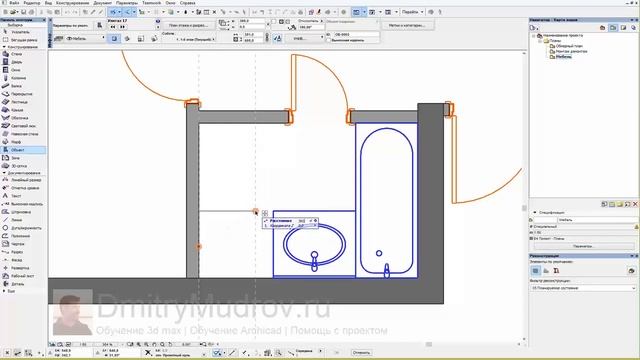Select the Окно (Window) tool
The image size is (640, 360).
[x=23, y=70]
